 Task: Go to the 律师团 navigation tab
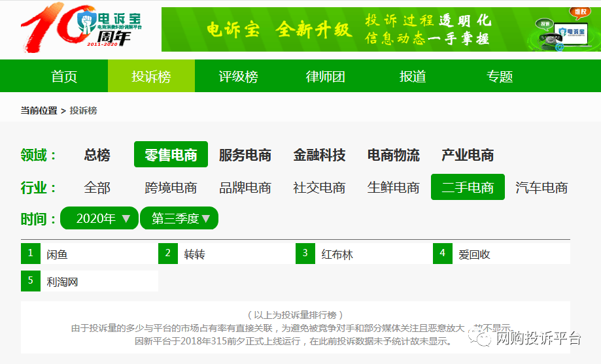click(326, 76)
